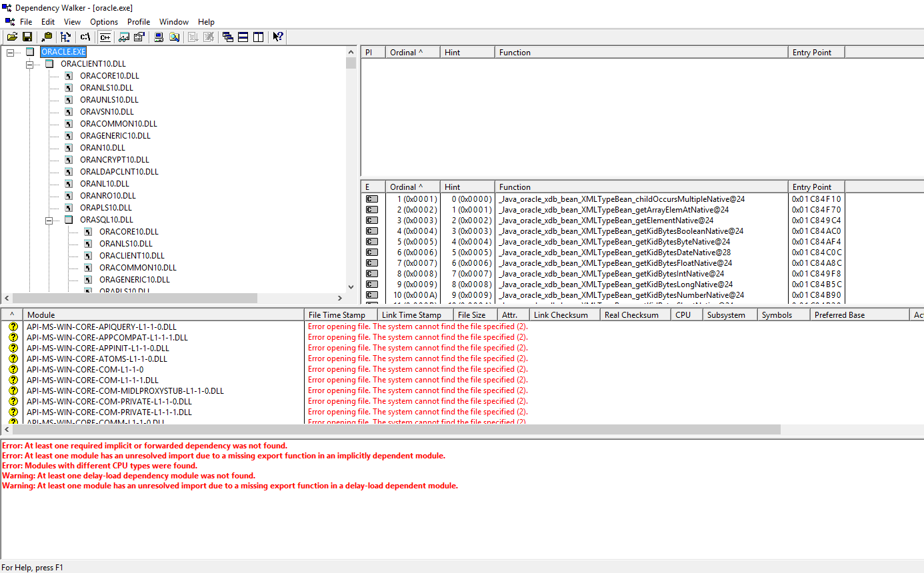924x573 pixels.
Task: Click the module icon beside ORAN10.DLL
Action: click(x=69, y=148)
